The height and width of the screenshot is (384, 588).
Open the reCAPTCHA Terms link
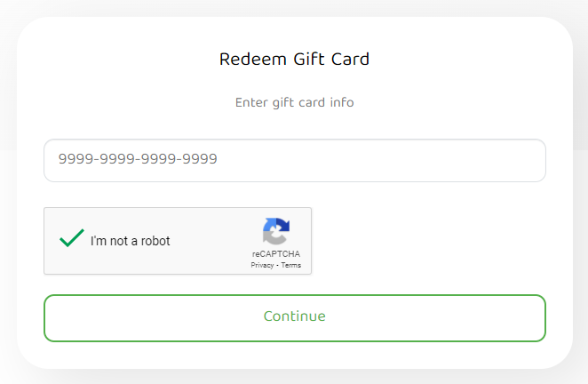pyautogui.click(x=291, y=265)
